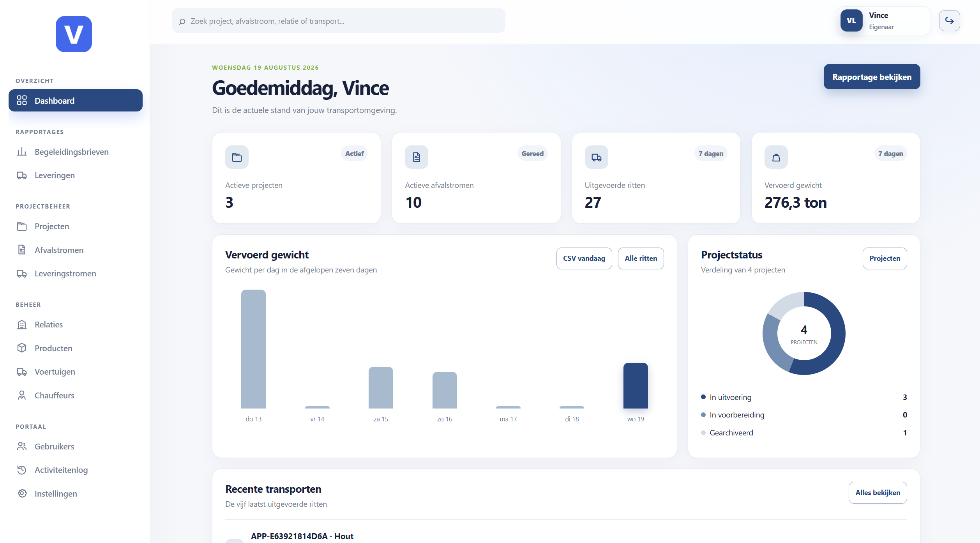Click the Dashboard grid icon
Screen dimensions: 980x543
pos(22,101)
